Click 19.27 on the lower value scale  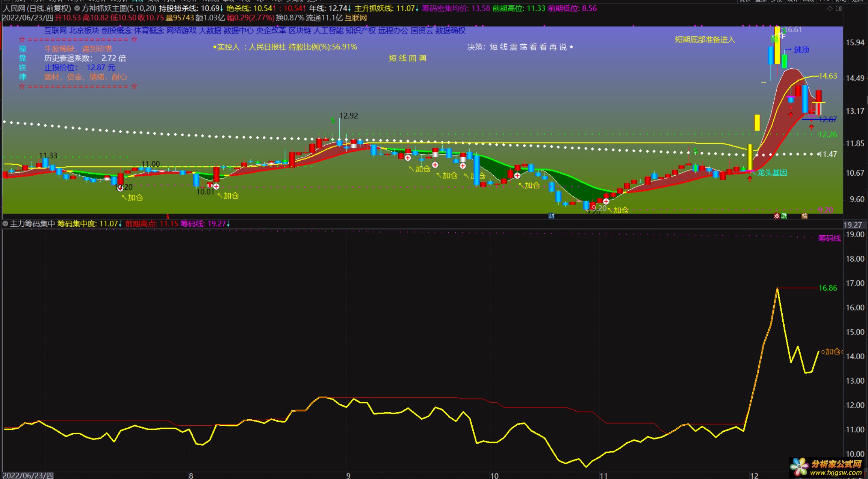853,225
